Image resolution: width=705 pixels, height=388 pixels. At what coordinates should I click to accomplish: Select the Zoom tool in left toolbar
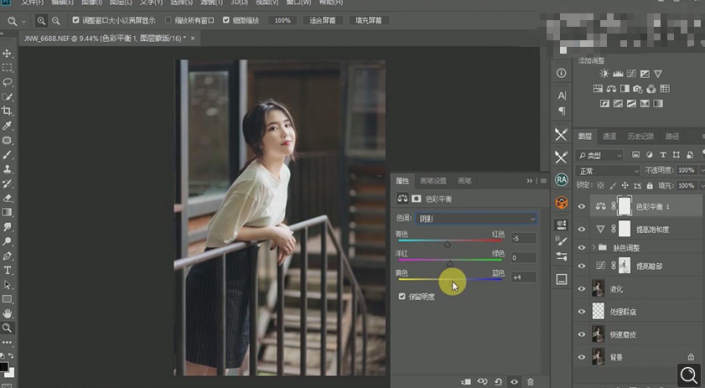pos(7,328)
